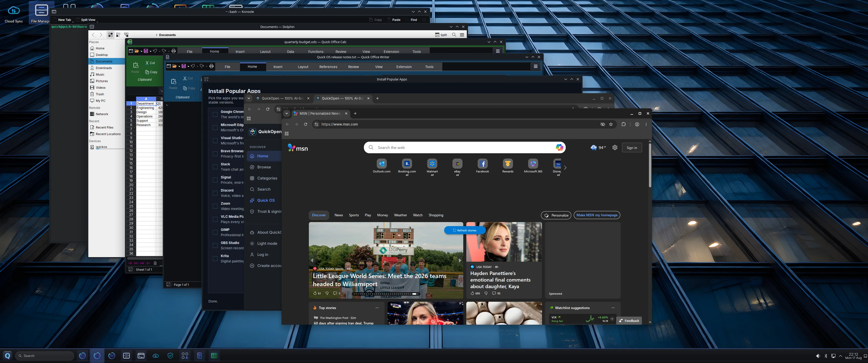Viewport: 868px width, 363px height.
Task: Select Dolphin's icons view mode button
Action: pos(111,35)
